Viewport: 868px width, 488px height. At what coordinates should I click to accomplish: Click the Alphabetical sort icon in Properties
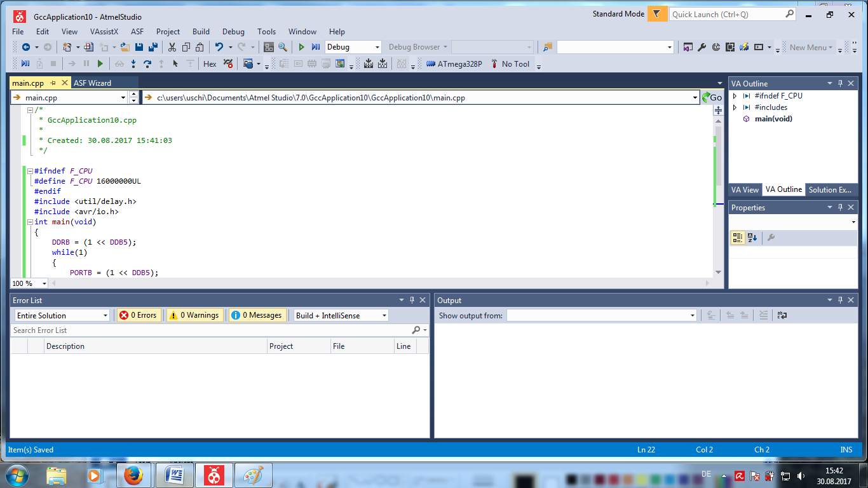[x=752, y=238]
